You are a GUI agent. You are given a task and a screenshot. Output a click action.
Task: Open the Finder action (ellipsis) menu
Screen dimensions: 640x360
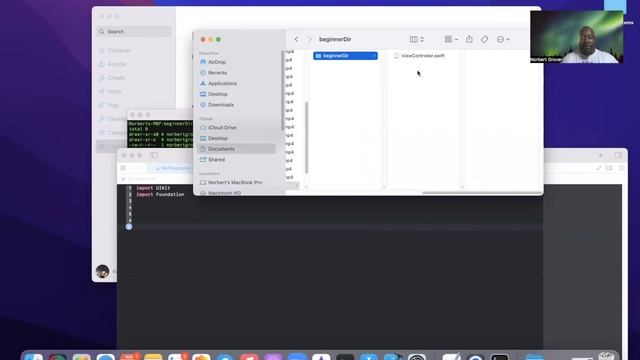503,39
